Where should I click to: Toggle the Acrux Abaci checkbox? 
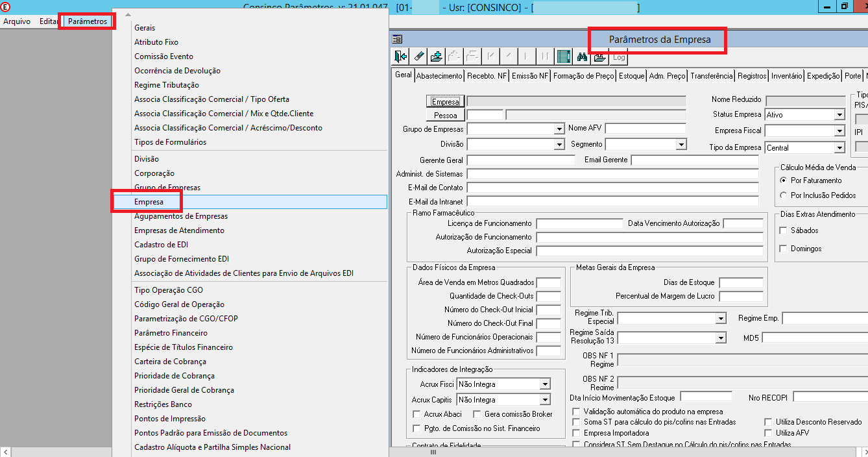point(417,414)
